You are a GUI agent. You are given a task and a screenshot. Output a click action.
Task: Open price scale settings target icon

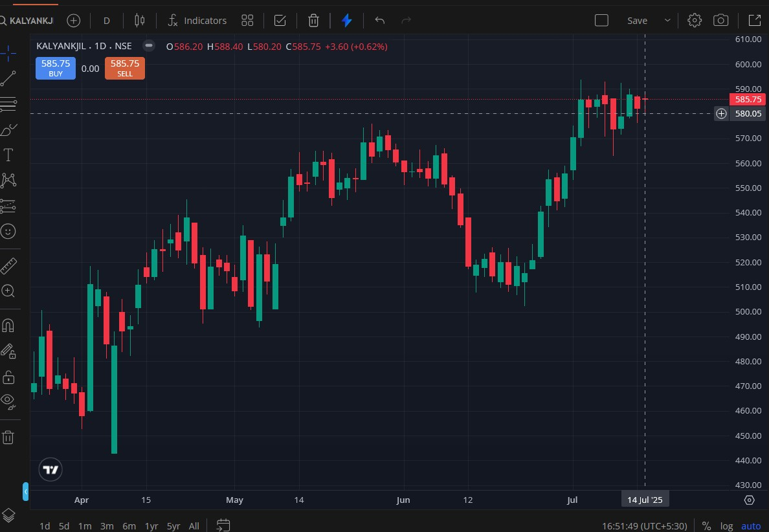(749, 500)
